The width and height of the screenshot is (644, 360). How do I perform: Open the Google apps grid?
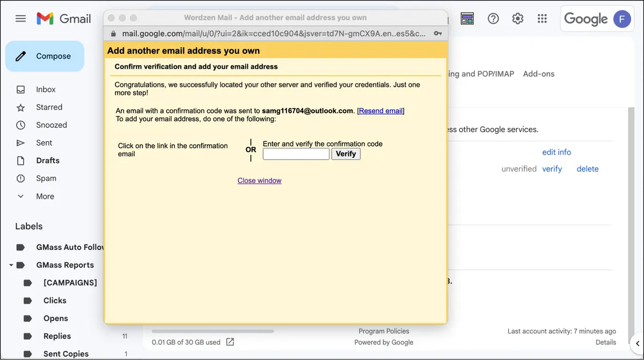click(543, 19)
